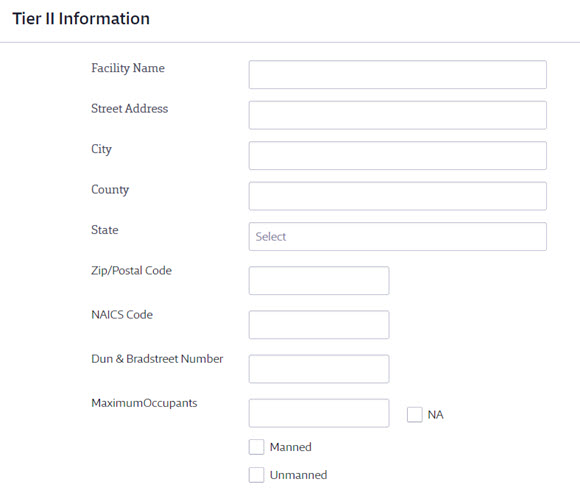This screenshot has width=580, height=489.
Task: Click the Zip/Postal Code label
Action: click(131, 270)
